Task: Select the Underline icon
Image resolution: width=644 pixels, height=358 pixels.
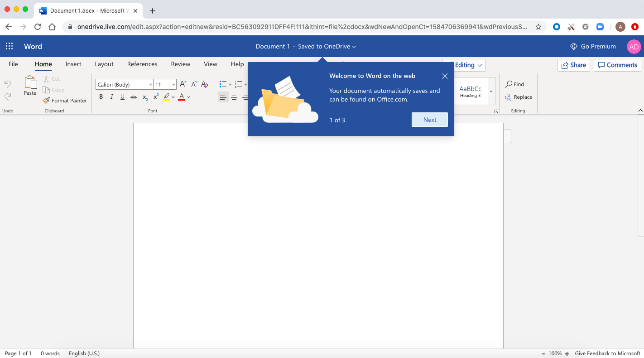Action: click(122, 97)
